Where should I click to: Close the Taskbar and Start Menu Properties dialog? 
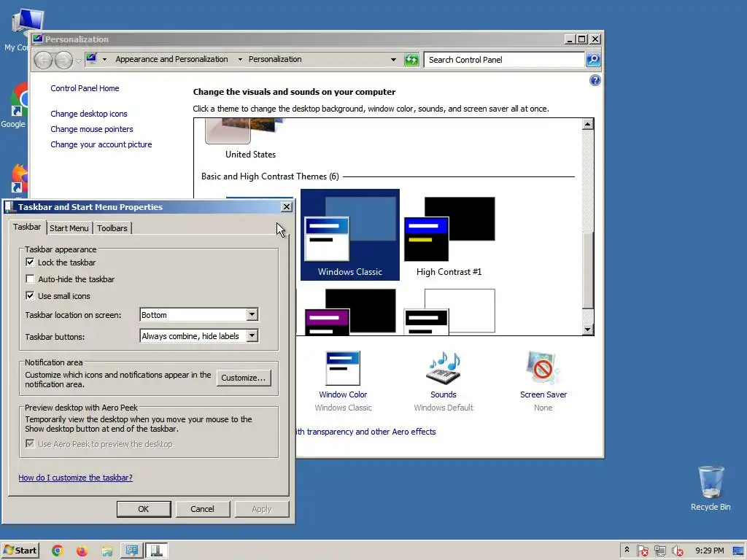pos(286,206)
